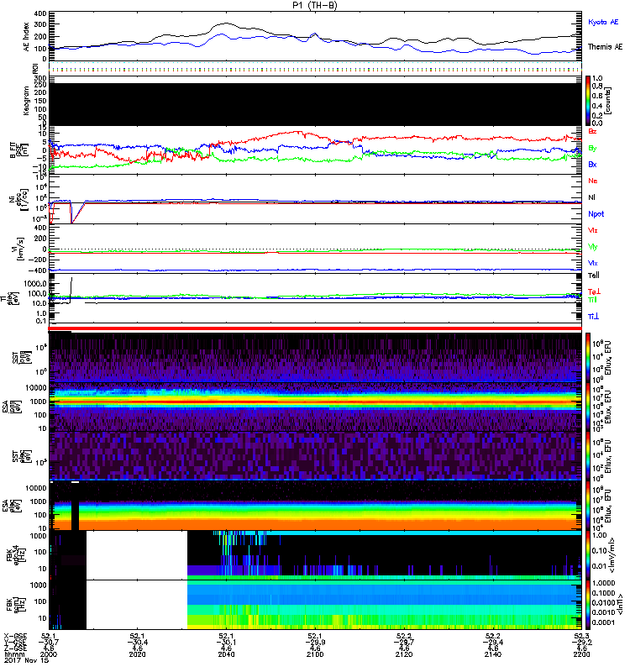This screenshot has height=672, width=630.
Task: Select the black "Ni" density legend label
Action: click(591, 197)
